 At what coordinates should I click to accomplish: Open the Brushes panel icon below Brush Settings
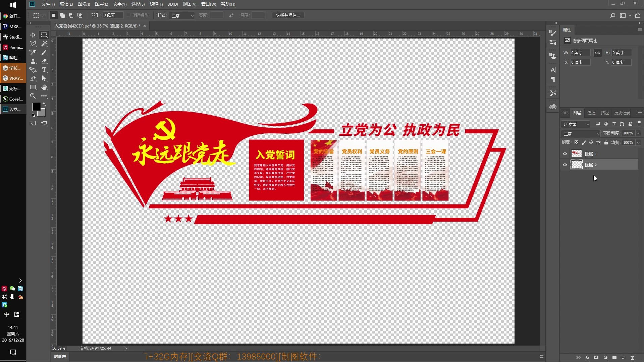pyautogui.click(x=553, y=42)
